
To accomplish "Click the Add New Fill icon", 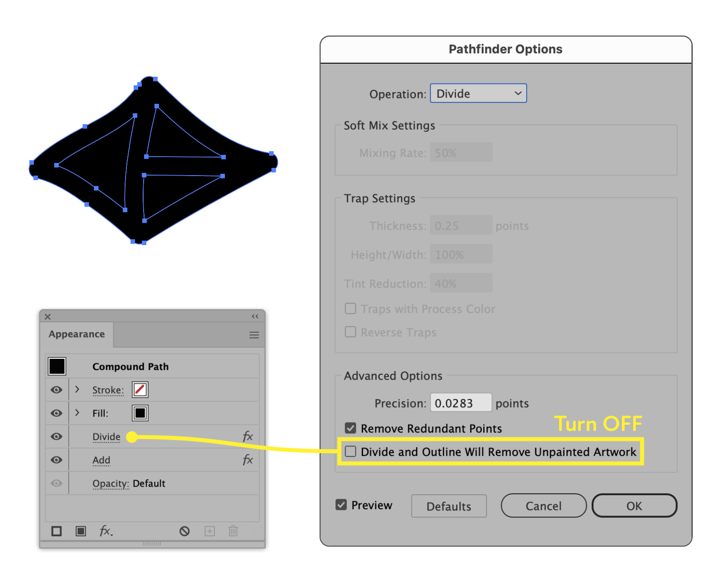I will (81, 531).
